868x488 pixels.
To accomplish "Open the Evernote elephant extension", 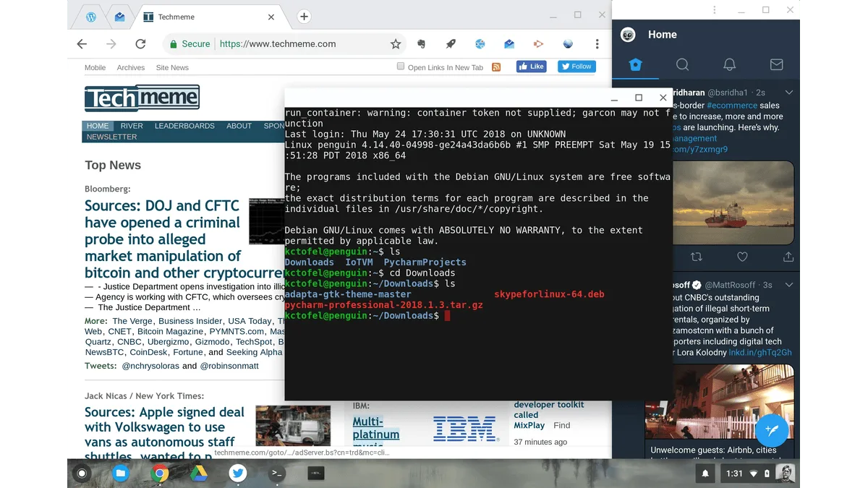I will tap(421, 44).
